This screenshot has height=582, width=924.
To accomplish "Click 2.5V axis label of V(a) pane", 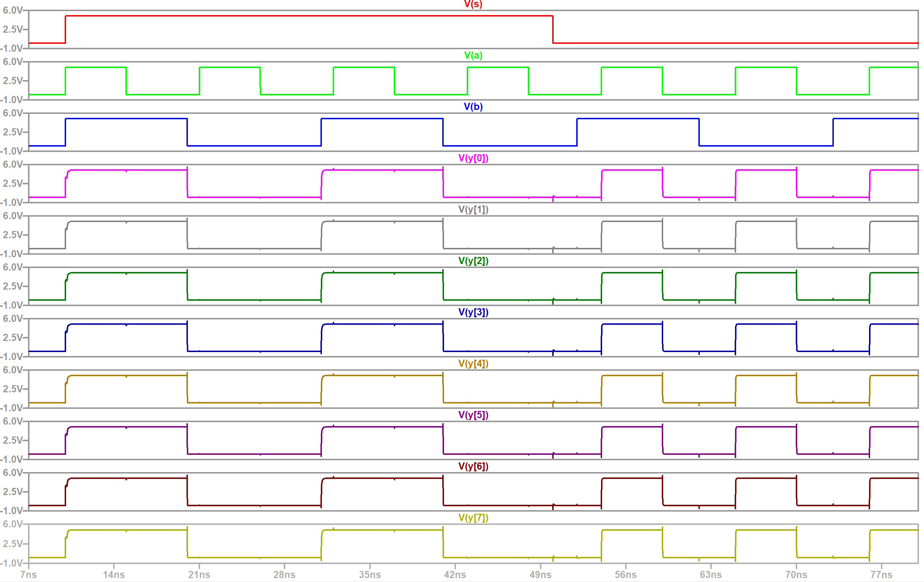I will [13, 80].
